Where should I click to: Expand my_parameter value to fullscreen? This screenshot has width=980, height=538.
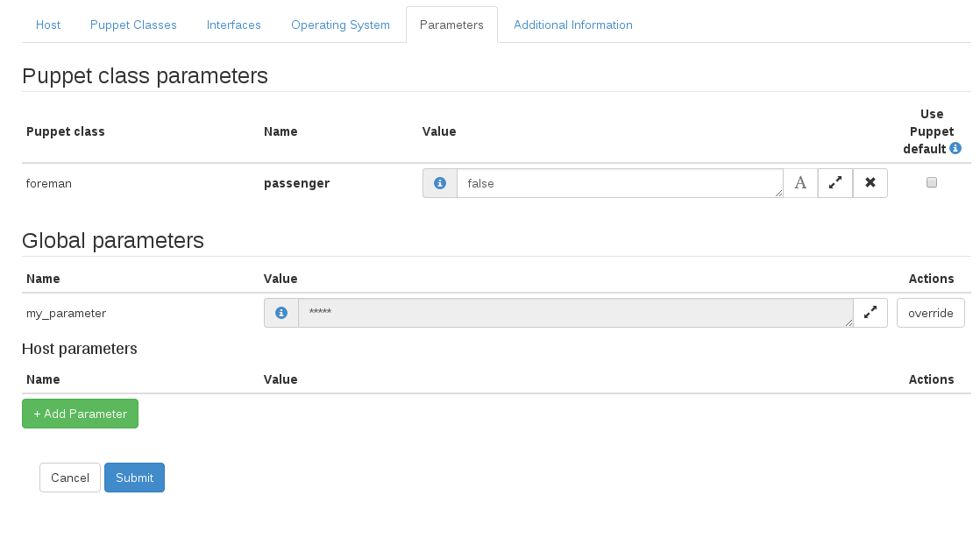click(870, 313)
